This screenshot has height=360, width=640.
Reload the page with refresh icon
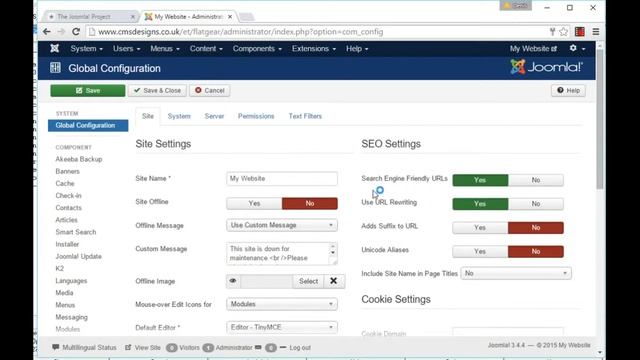point(76,32)
